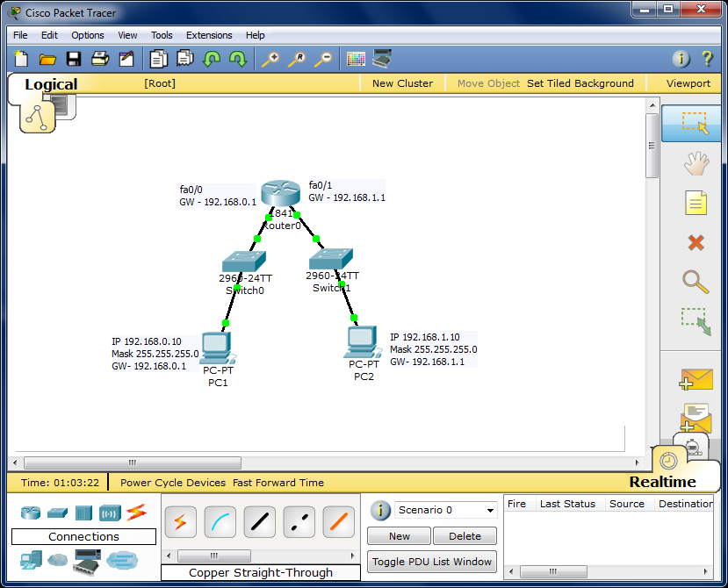Undo the last action via the toolbar
The image size is (728, 588).
211,59
